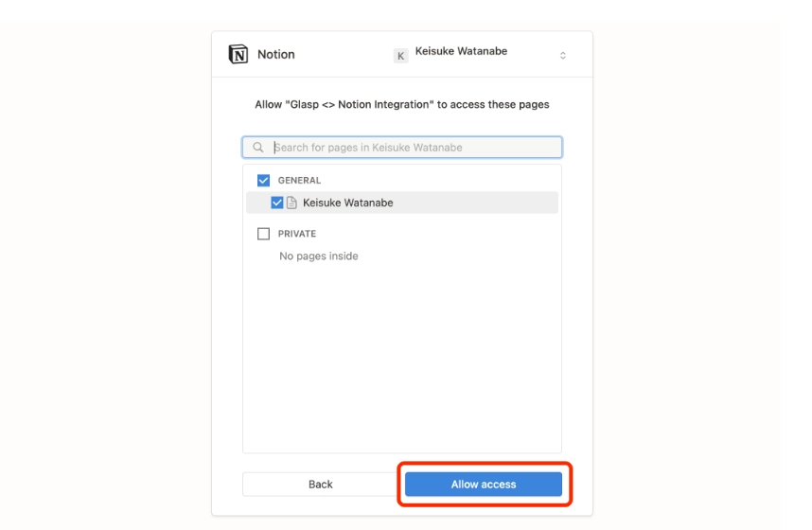Image resolution: width=812 pixels, height=530 pixels.
Task: Click the Allow Glasp Notion Integration heading
Action: point(402,105)
